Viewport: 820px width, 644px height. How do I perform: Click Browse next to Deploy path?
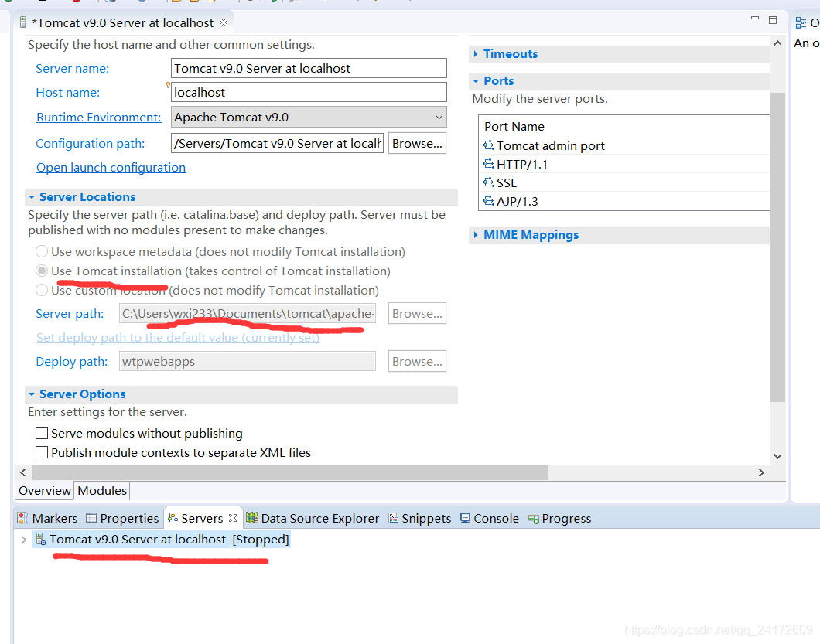click(417, 361)
